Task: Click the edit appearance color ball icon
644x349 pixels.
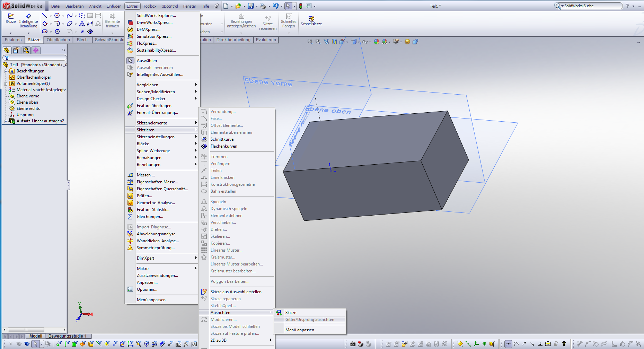Action: point(377,42)
